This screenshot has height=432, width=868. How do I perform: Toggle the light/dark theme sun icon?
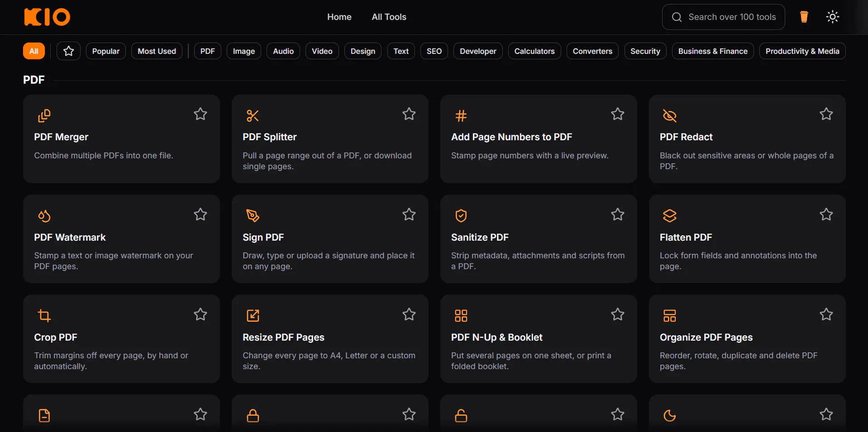(832, 17)
